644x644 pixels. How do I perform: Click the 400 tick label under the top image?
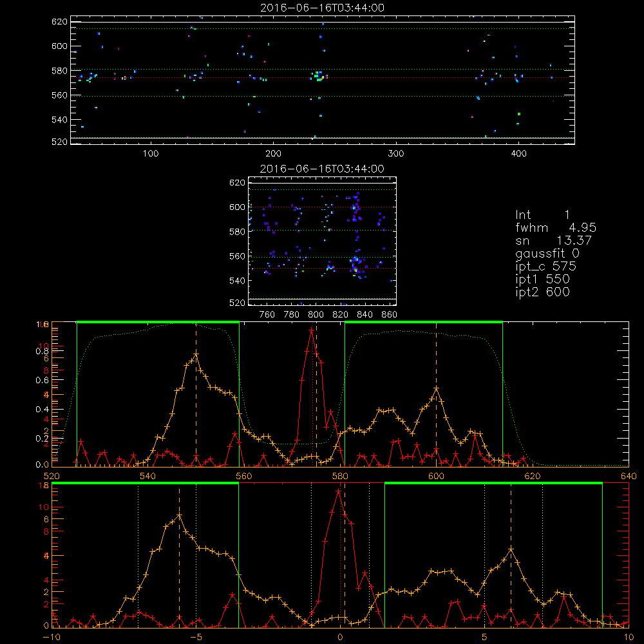point(518,154)
